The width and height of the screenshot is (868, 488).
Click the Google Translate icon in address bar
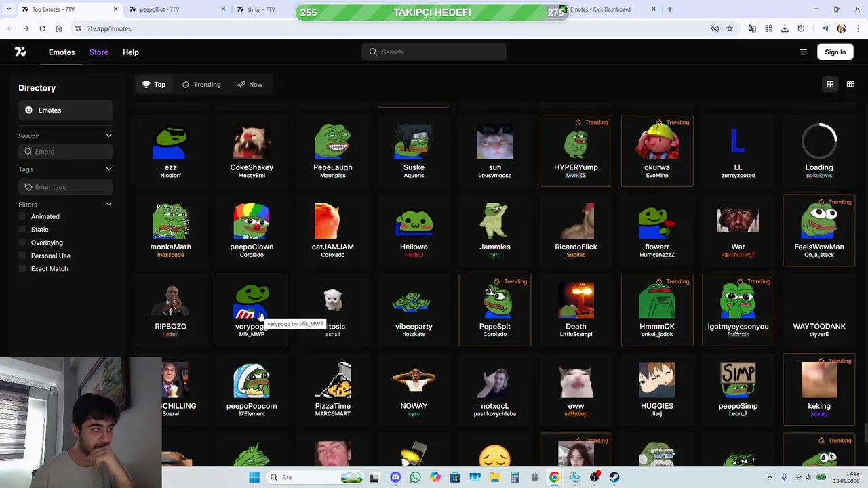click(752, 28)
